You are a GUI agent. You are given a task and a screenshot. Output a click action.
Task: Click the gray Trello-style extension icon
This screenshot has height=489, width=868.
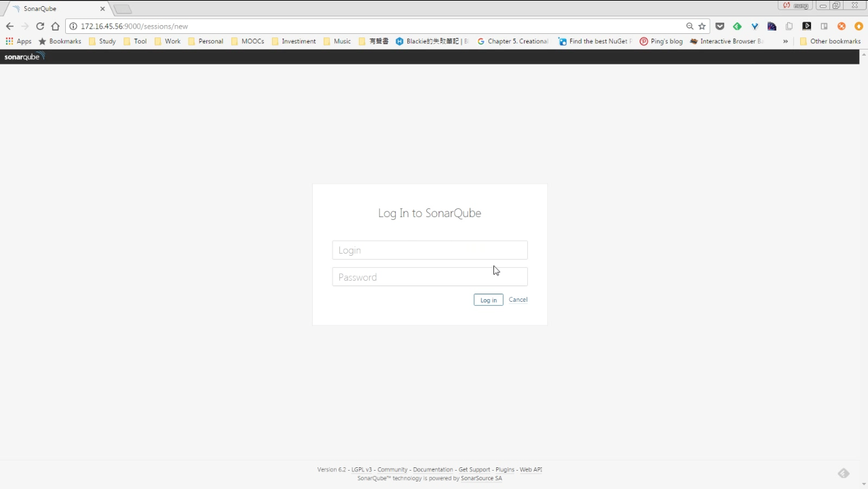(824, 26)
